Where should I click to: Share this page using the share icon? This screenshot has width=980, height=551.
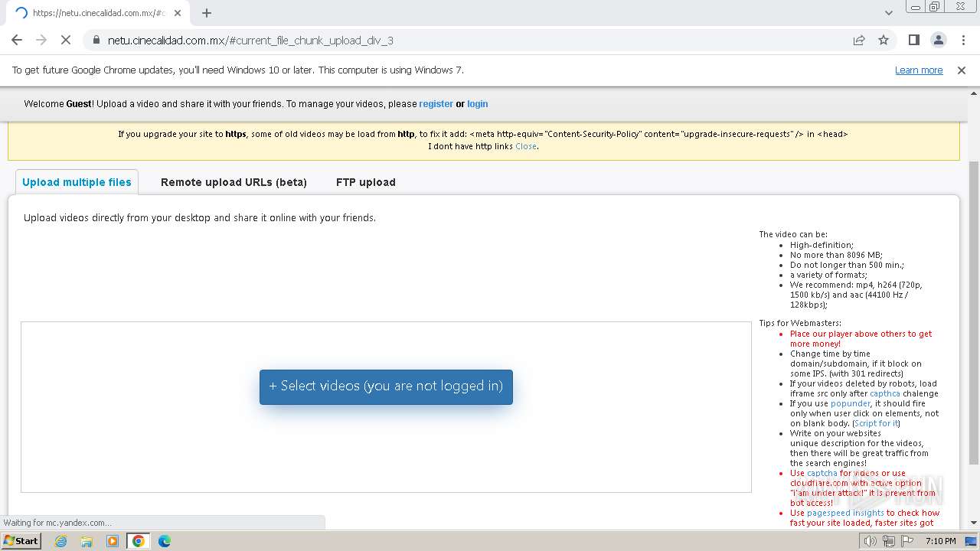click(859, 40)
